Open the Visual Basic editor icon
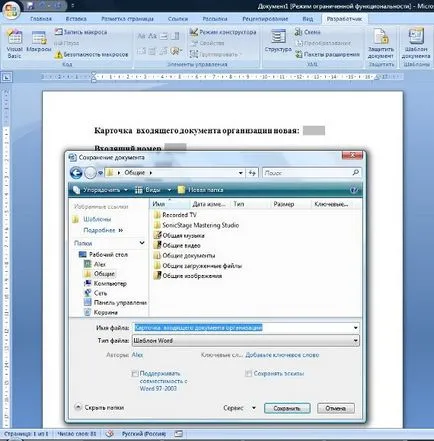Viewport: 434px width, 441px height. click(14, 44)
